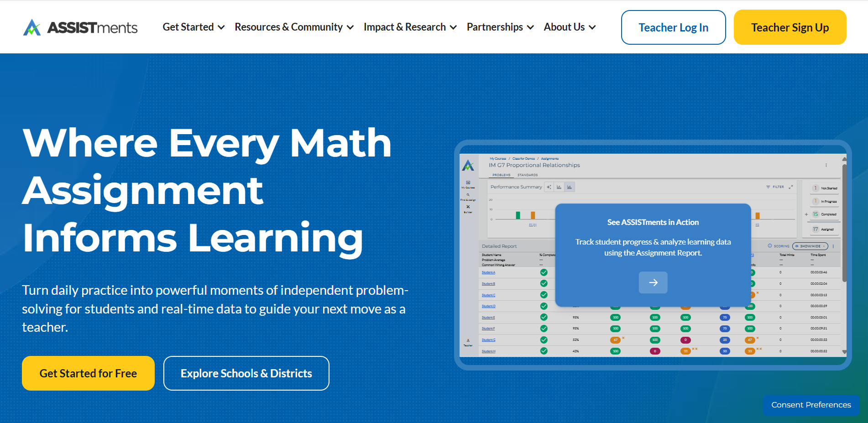The width and height of the screenshot is (868, 423).
Task: Select the first bar chart view icon
Action: point(559,187)
